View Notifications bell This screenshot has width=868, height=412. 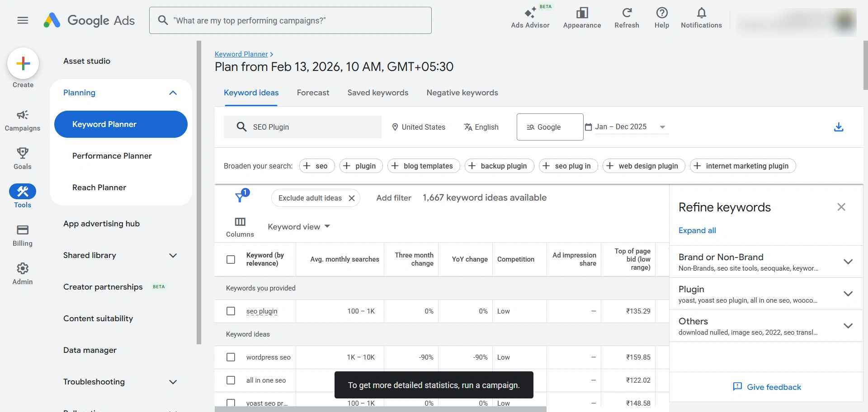[x=701, y=19]
